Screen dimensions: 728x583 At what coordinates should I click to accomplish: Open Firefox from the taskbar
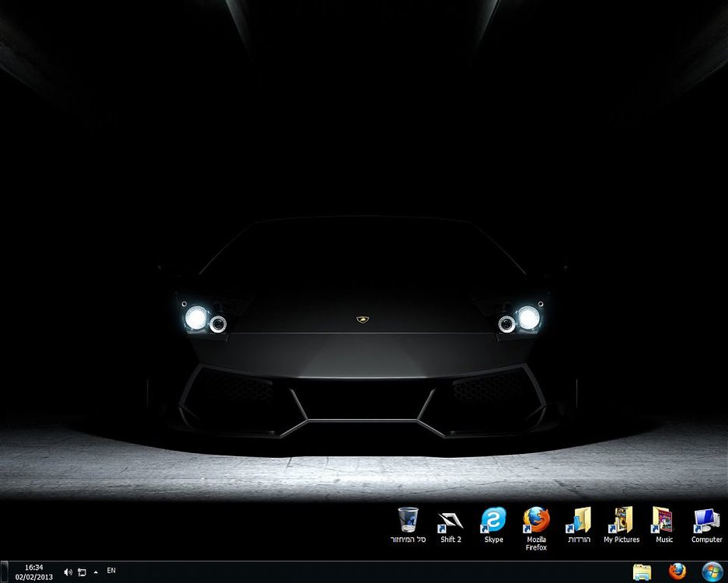click(x=677, y=572)
